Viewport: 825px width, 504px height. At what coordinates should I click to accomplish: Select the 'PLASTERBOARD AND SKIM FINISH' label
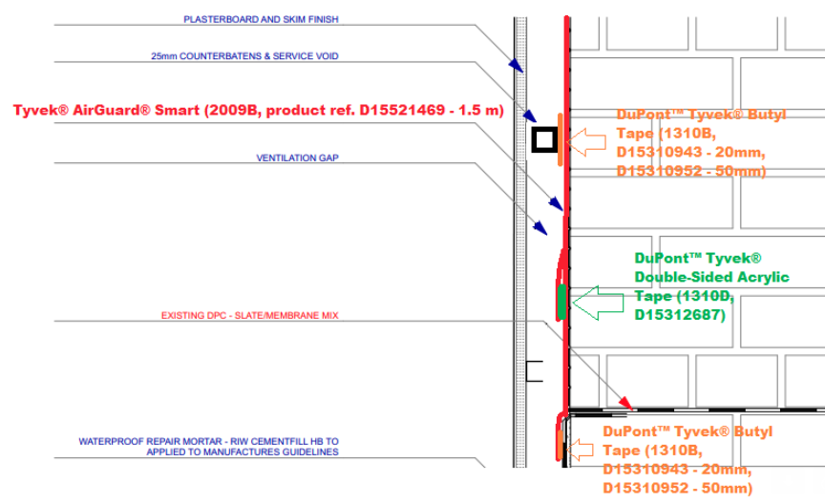click(x=261, y=19)
